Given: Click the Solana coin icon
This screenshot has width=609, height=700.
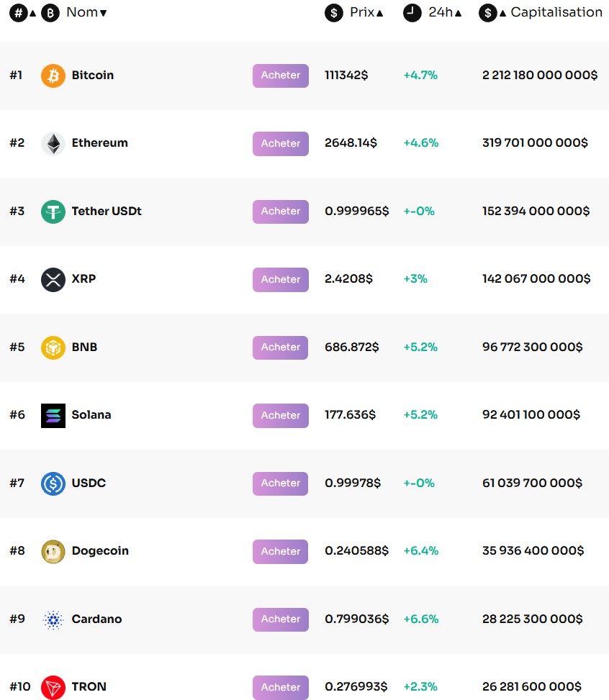Looking at the screenshot, I should (x=53, y=415).
